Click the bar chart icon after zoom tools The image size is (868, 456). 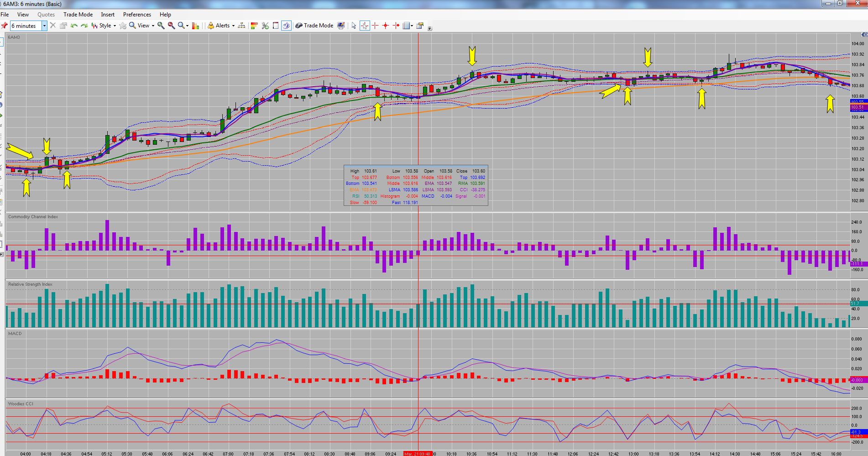point(196,26)
